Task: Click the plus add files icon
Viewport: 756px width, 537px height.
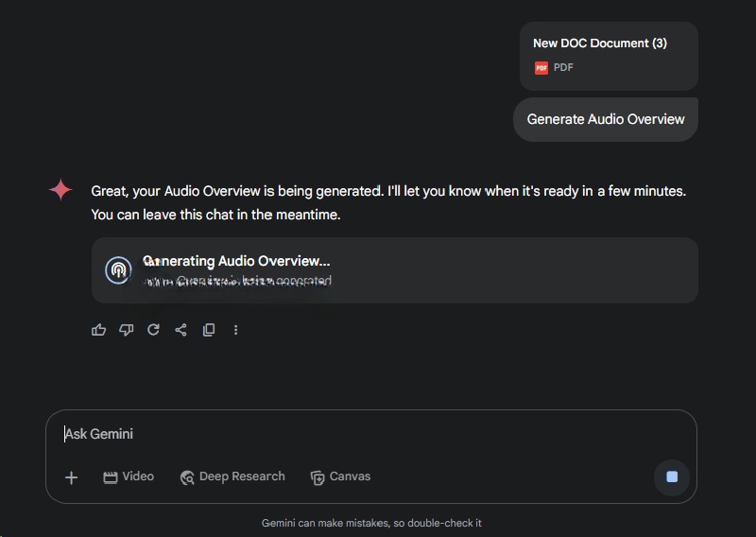Action: coord(71,477)
